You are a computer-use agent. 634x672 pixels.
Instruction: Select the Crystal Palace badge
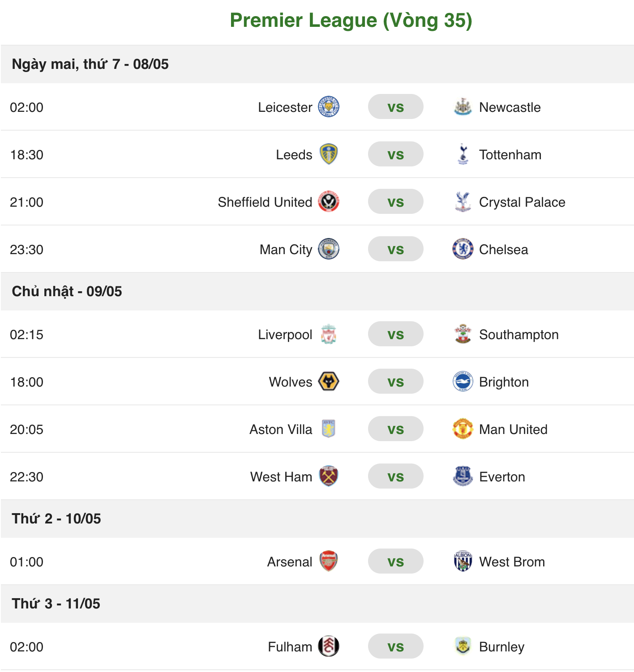click(x=462, y=202)
